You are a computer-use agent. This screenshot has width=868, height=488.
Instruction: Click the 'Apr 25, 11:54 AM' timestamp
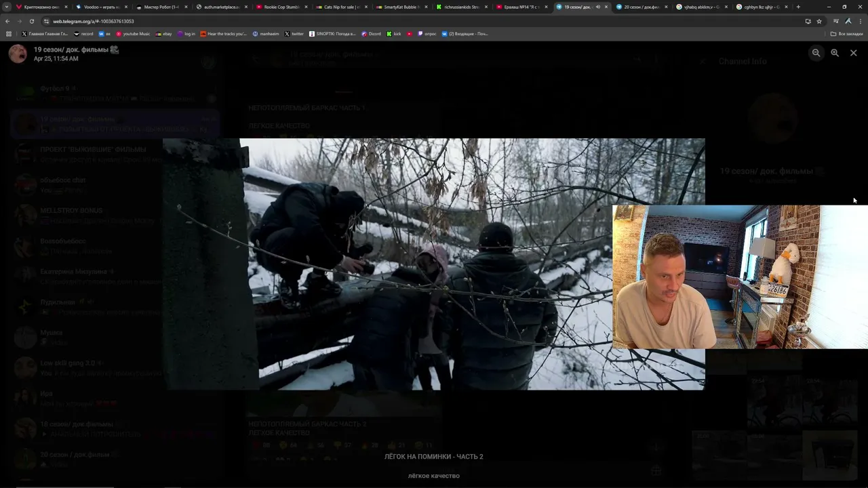point(56,59)
